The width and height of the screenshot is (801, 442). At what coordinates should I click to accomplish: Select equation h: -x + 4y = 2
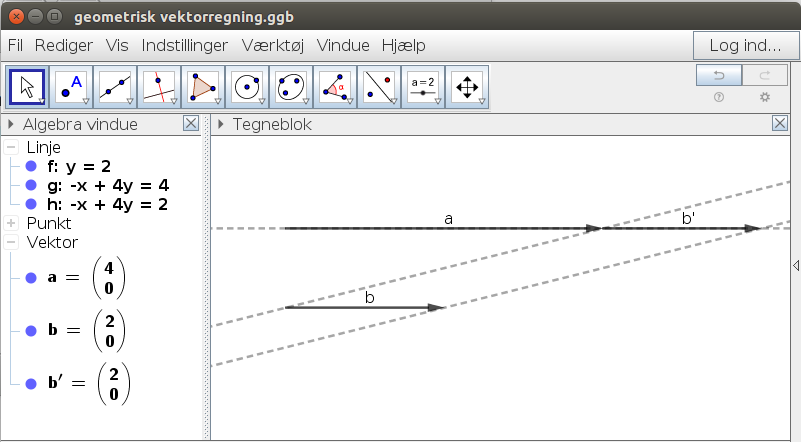click(107, 204)
